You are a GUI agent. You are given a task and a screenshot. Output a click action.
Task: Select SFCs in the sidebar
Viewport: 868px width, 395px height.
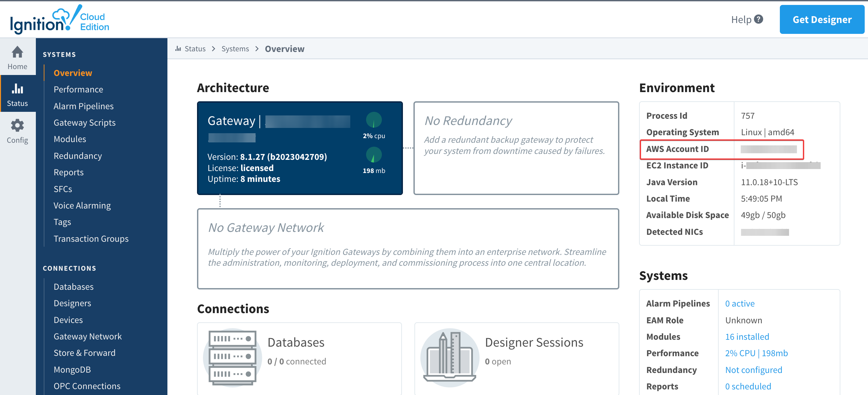tap(63, 189)
